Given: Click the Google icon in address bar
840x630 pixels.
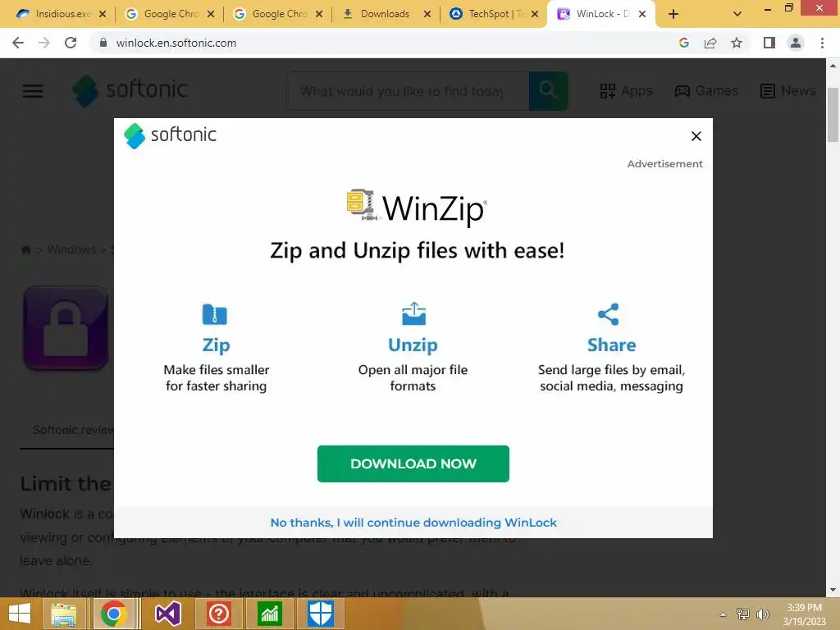Looking at the screenshot, I should pyautogui.click(x=683, y=43).
